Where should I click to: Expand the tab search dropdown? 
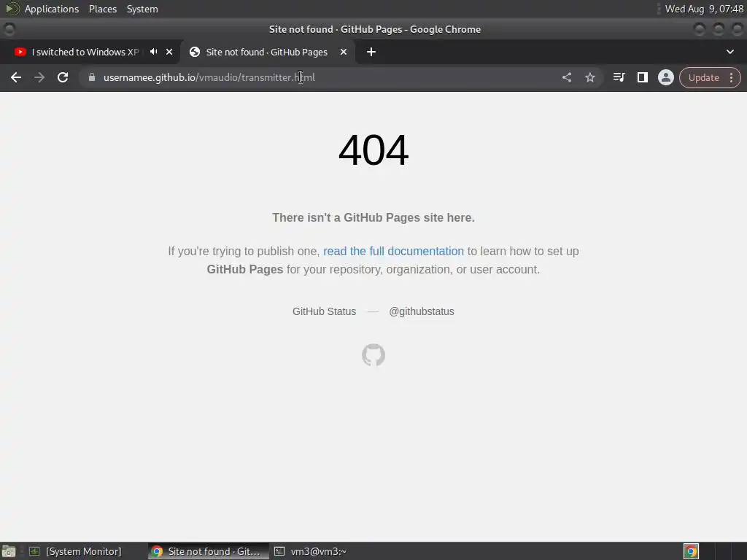click(729, 52)
